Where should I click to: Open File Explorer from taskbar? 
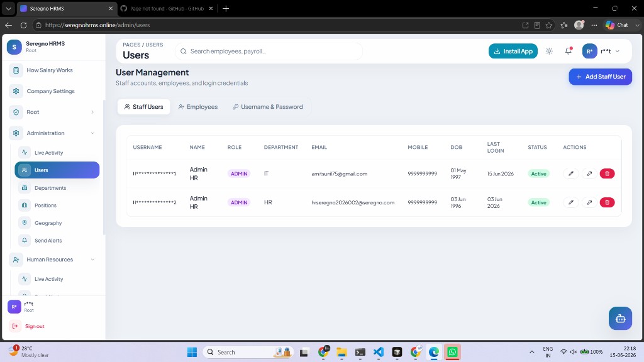[x=341, y=352]
